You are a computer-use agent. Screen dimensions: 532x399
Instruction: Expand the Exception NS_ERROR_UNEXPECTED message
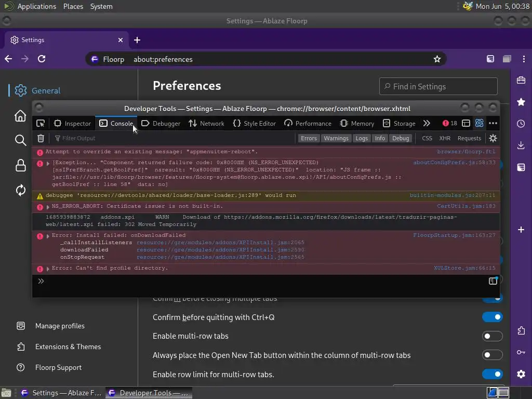[48, 163]
